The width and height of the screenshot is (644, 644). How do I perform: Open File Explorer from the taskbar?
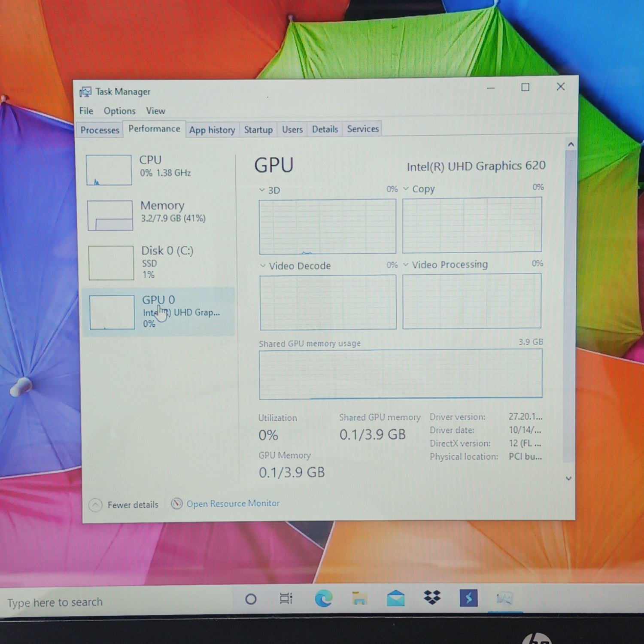click(359, 598)
